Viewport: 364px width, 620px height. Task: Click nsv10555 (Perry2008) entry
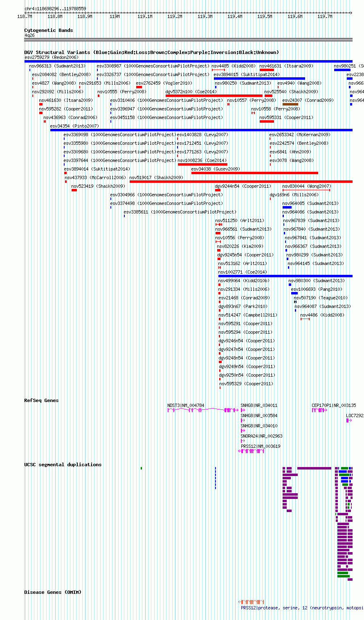click(121, 92)
